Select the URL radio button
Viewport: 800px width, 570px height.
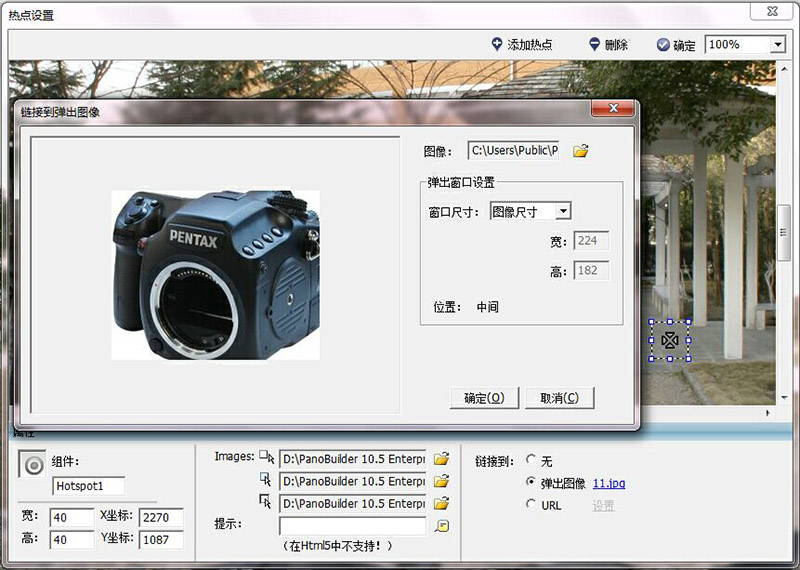531,504
